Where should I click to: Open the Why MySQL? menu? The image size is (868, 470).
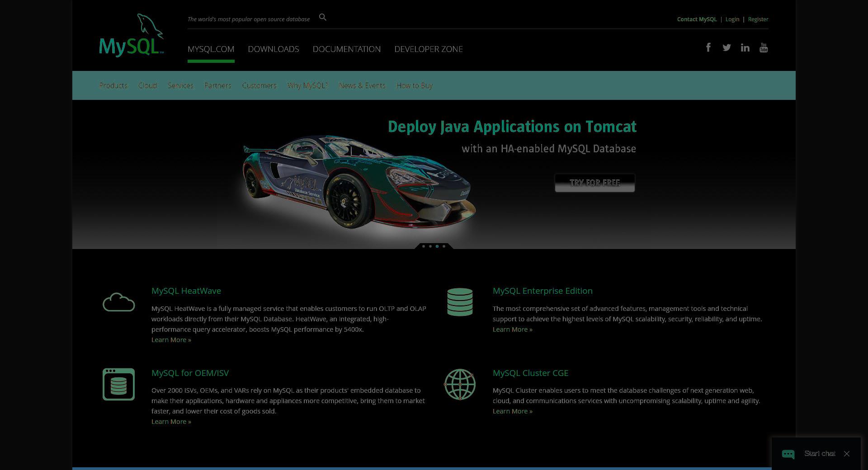[x=307, y=85]
